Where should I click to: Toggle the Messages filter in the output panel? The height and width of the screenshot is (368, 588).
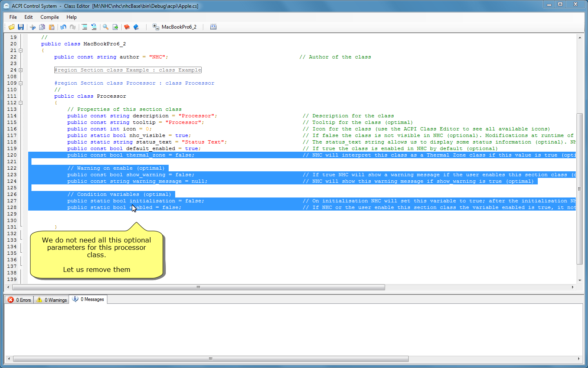(x=88, y=299)
